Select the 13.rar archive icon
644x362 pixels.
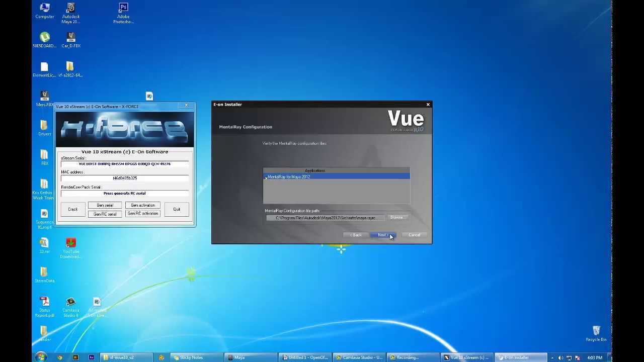pyautogui.click(x=44, y=245)
